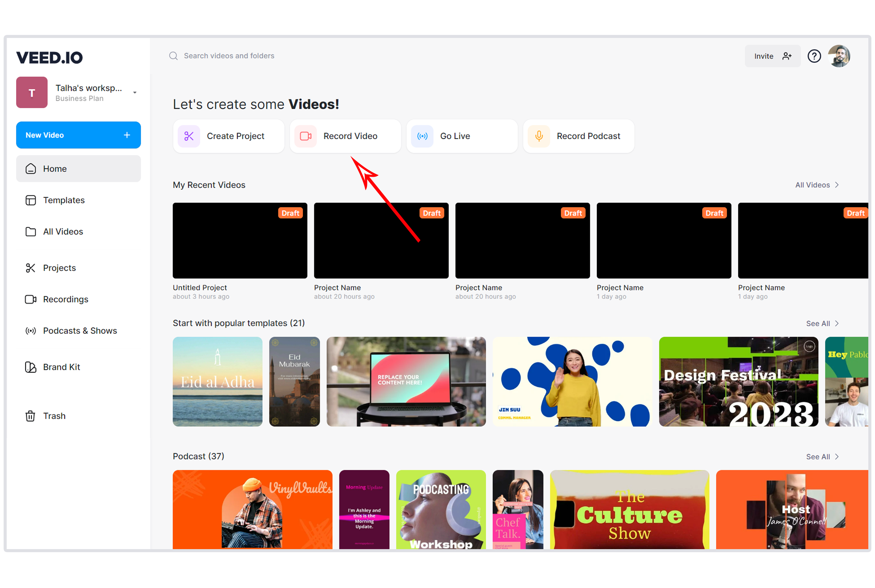
Task: Select the Record Video camera icon
Action: 306,136
